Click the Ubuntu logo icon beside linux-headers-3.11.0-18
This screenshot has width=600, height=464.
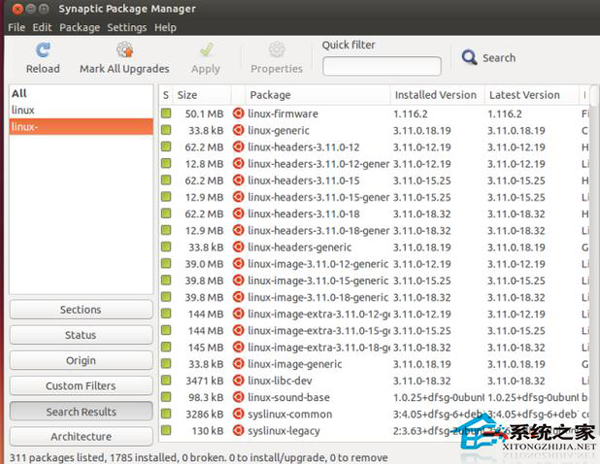[238, 213]
